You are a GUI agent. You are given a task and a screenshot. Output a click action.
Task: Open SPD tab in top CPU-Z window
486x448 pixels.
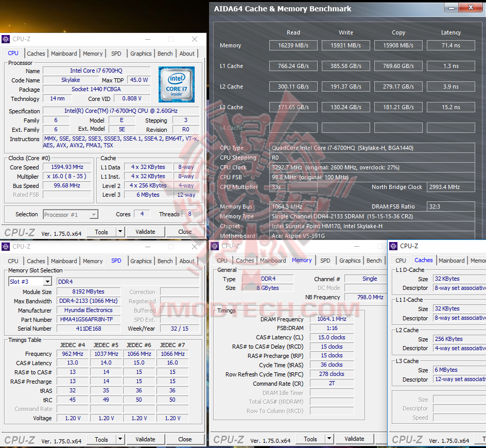(116, 54)
